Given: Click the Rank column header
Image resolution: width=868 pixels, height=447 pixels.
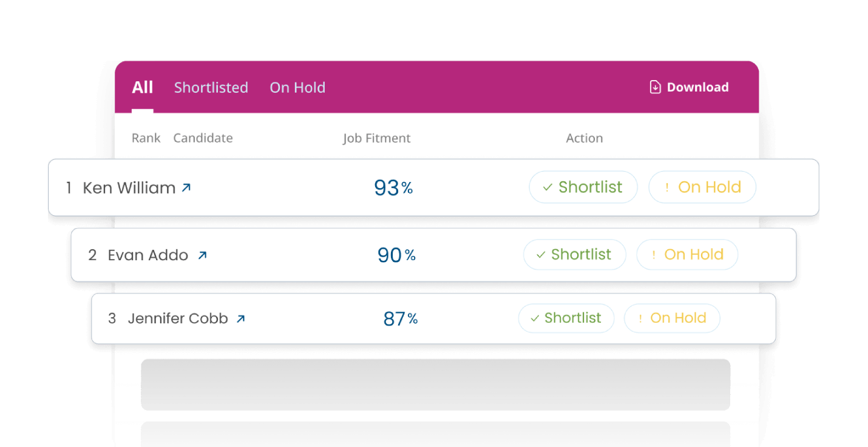Looking at the screenshot, I should pos(146,138).
